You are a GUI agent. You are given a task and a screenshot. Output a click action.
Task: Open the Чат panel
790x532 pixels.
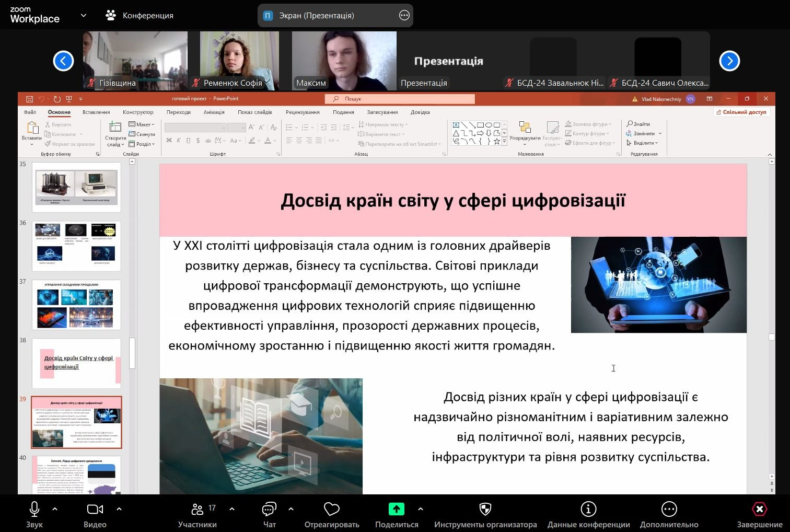coord(269,515)
